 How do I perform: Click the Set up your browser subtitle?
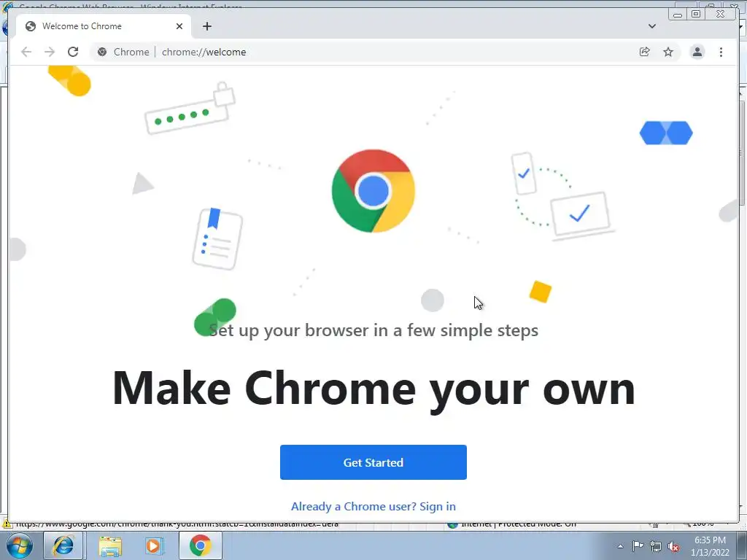coord(373,330)
